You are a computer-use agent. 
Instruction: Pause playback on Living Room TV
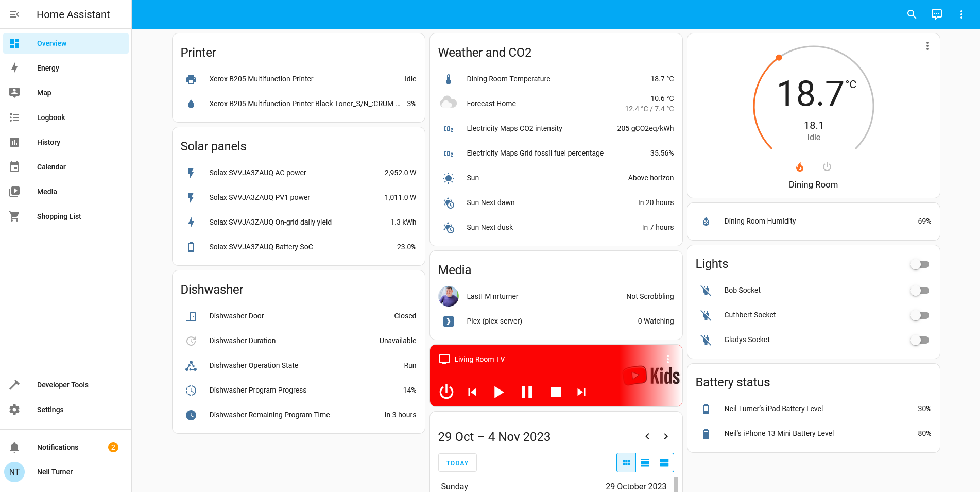pyautogui.click(x=526, y=392)
